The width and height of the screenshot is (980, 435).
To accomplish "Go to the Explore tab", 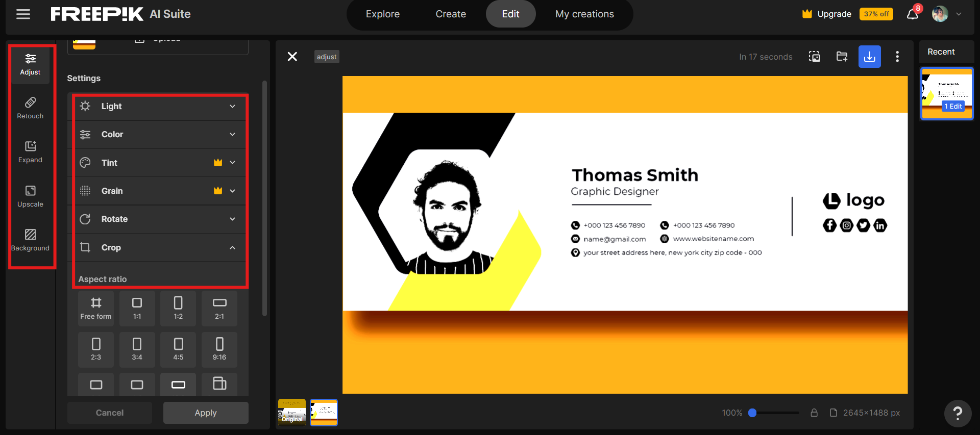I will (x=383, y=14).
